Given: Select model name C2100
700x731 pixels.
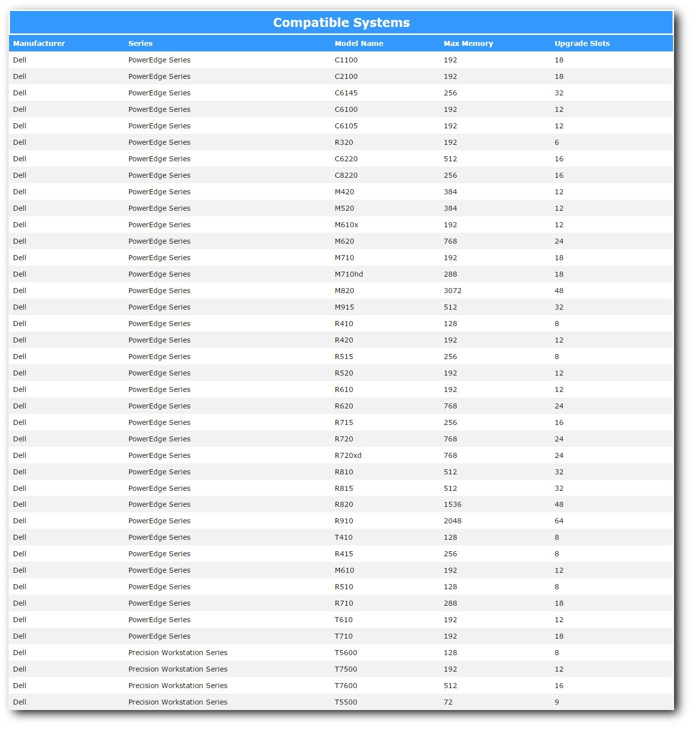Looking at the screenshot, I should pyautogui.click(x=346, y=76).
